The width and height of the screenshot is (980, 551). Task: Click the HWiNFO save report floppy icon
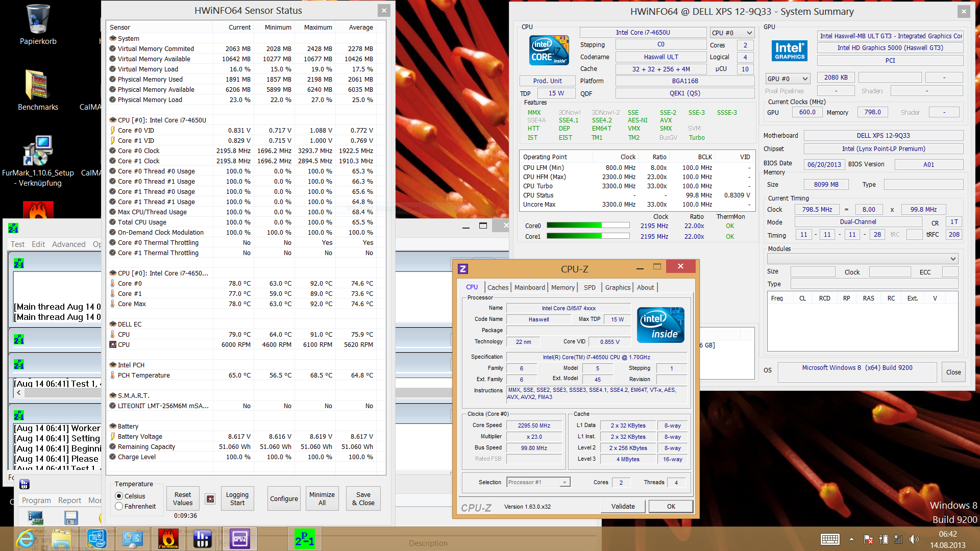(x=71, y=518)
